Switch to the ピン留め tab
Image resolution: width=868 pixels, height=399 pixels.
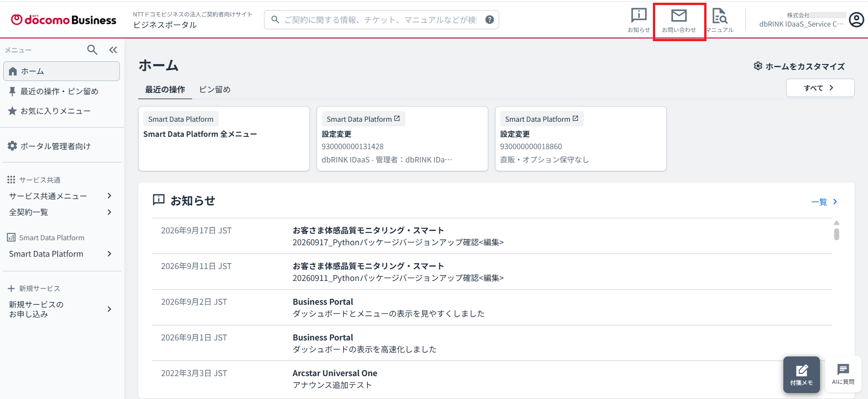coord(215,90)
